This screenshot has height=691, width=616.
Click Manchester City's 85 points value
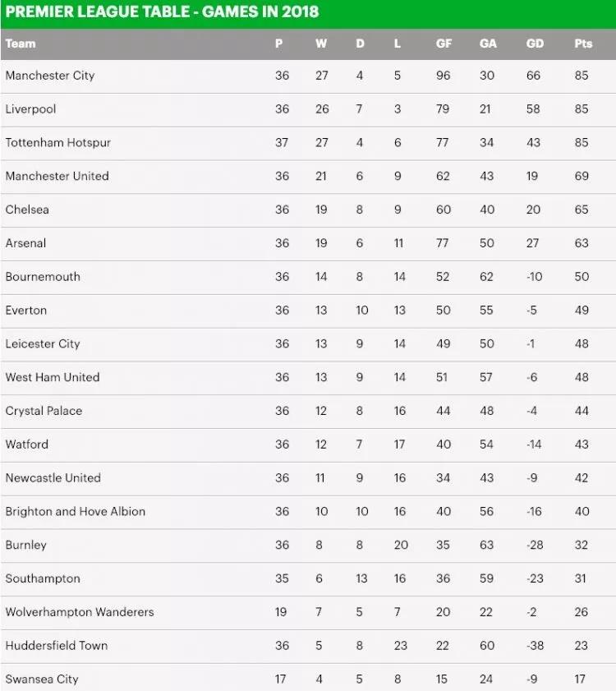coord(582,76)
